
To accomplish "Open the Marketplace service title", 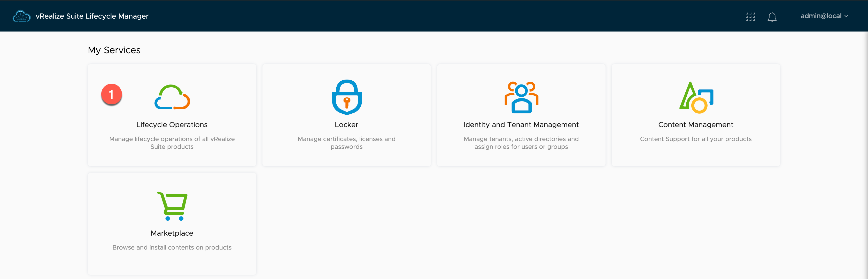I will (172, 233).
